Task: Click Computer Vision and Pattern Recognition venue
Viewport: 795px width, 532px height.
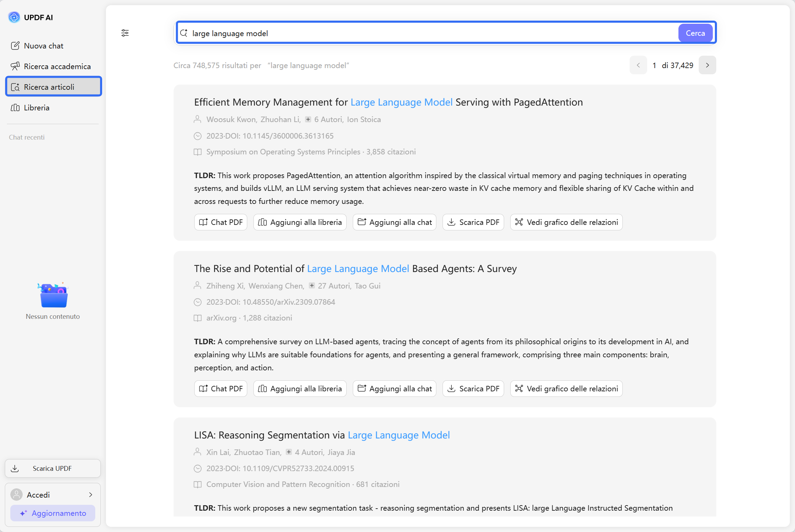Action: (x=278, y=484)
